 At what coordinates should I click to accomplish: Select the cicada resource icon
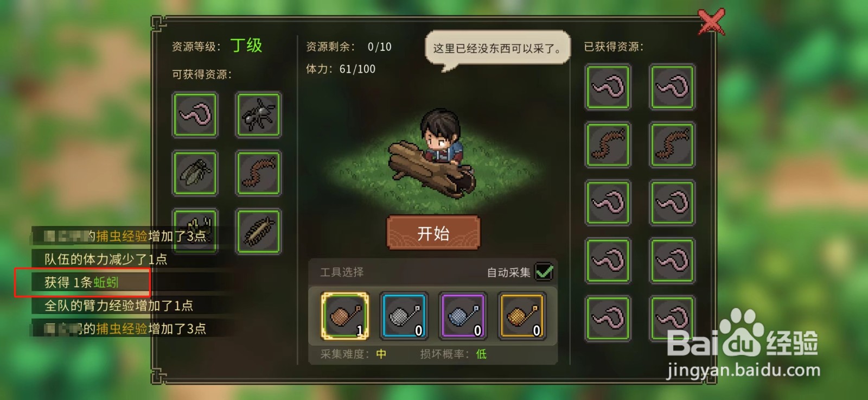[195, 173]
